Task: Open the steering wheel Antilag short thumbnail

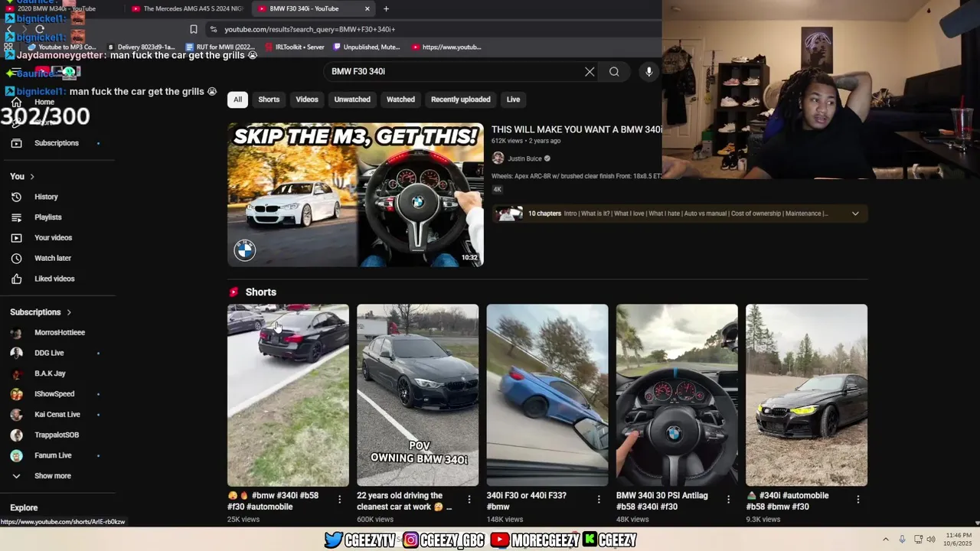Action: click(677, 395)
